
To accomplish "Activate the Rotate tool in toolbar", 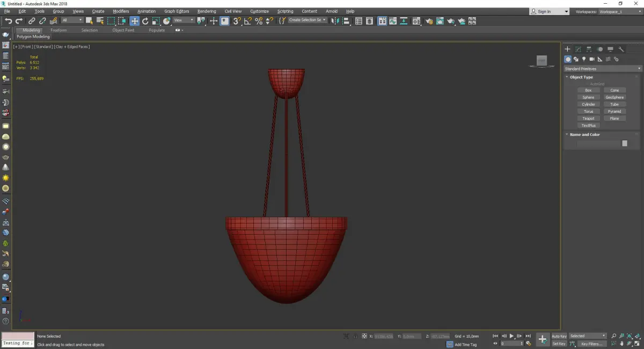I will tap(145, 21).
